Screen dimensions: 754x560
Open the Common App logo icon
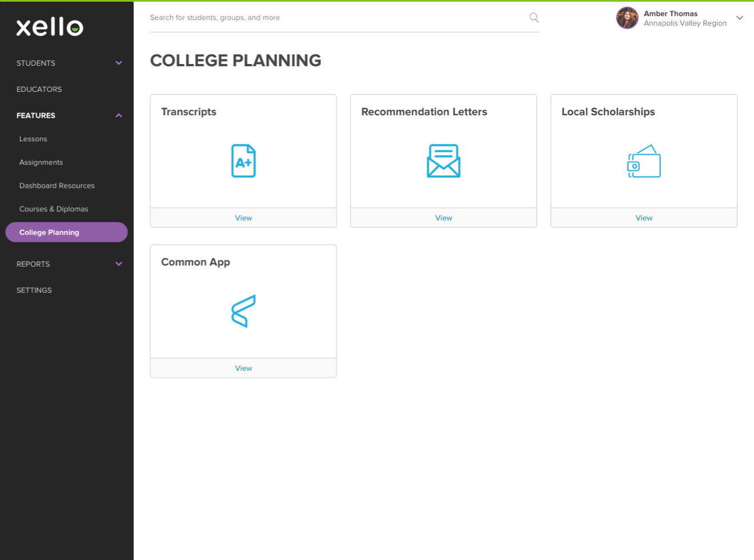click(243, 311)
